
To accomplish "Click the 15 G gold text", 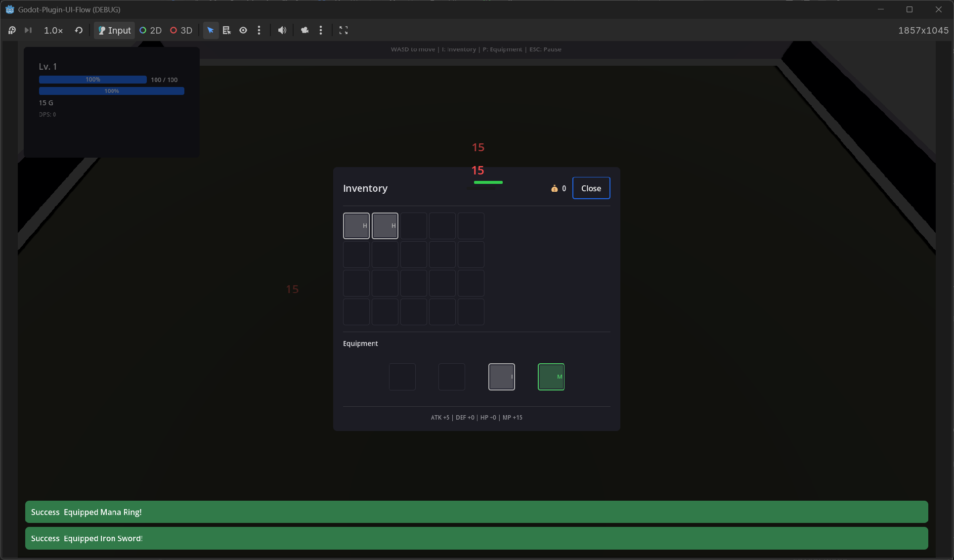I will click(46, 103).
